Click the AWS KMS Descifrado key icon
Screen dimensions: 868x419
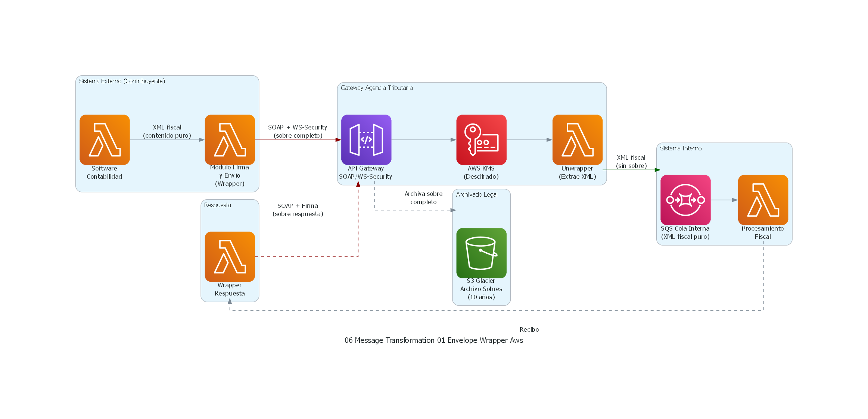481,140
